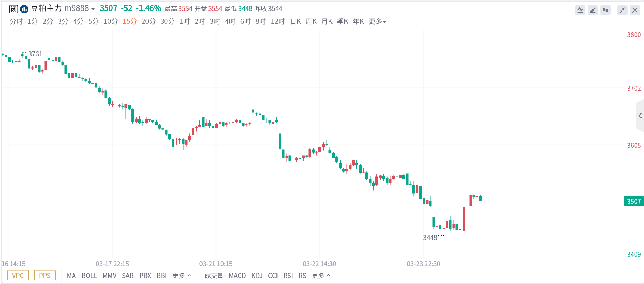The image size is (644, 284).
Task: Select the pencil drawing tool icon
Action: (x=593, y=10)
